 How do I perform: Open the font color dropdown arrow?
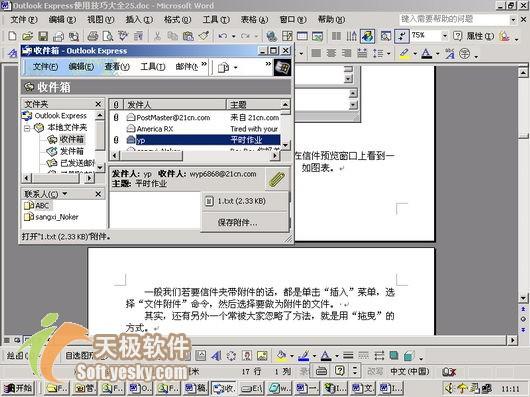tap(437, 53)
